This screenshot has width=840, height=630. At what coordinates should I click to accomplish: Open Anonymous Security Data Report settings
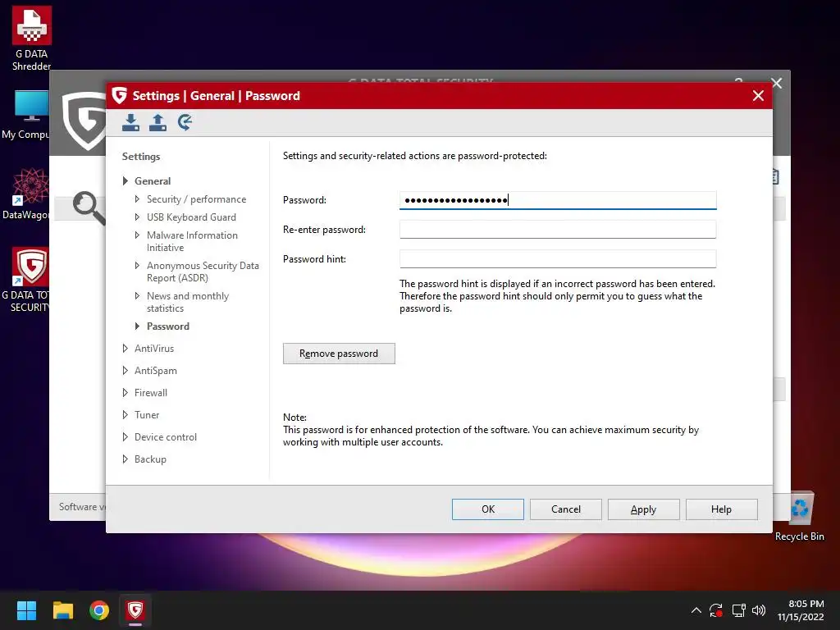203,272
